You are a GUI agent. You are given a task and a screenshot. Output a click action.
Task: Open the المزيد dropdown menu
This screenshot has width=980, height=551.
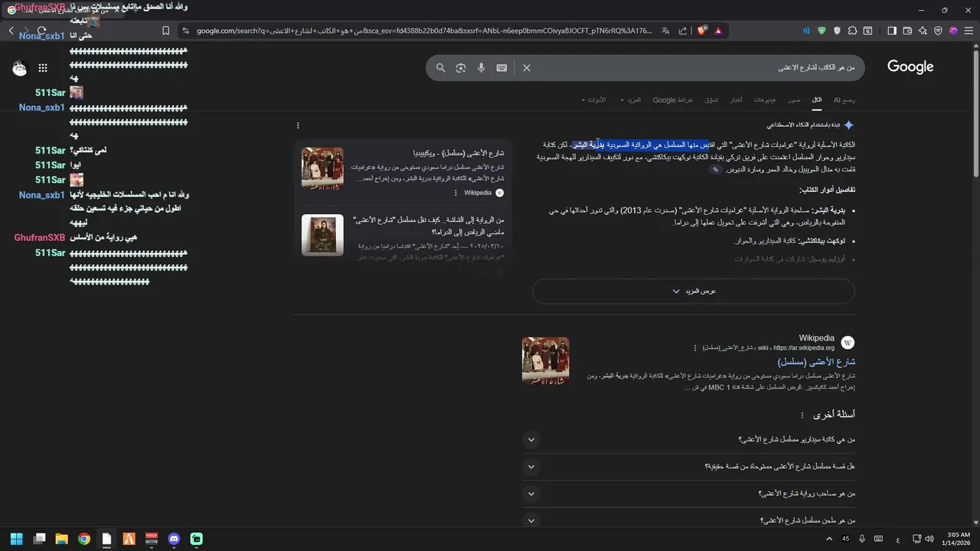point(632,99)
